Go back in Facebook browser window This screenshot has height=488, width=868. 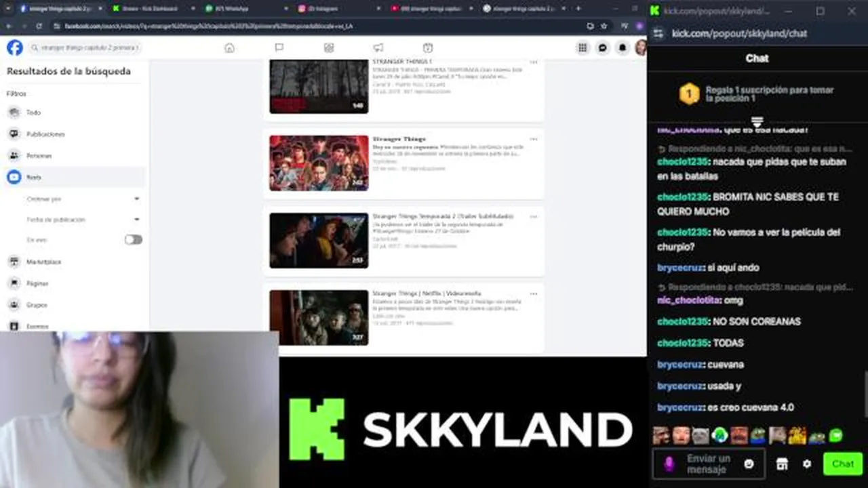click(x=7, y=26)
